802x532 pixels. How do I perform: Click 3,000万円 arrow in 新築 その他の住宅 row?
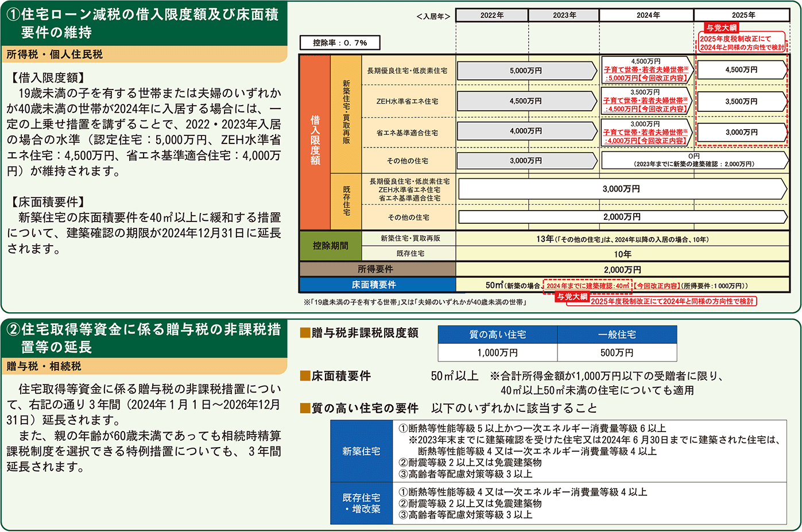pos(527,161)
